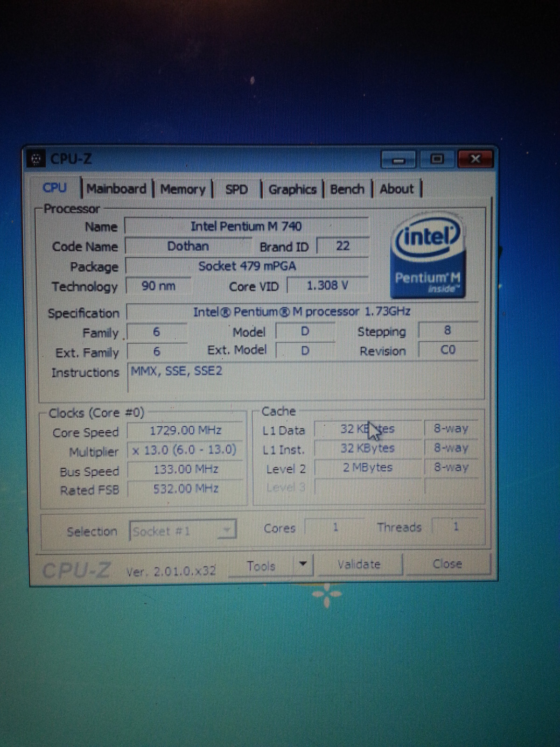Click the Validate button
The width and height of the screenshot is (560, 747).
pyautogui.click(x=359, y=564)
